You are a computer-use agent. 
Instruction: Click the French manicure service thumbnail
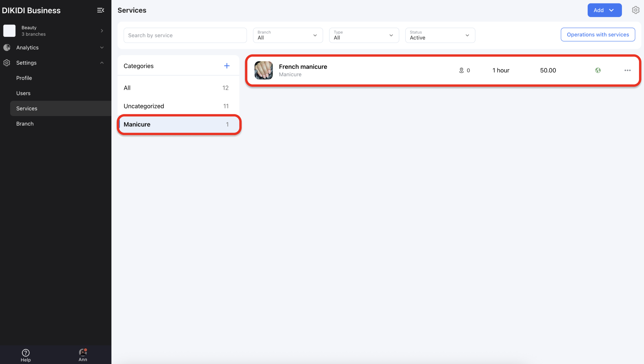click(x=263, y=70)
